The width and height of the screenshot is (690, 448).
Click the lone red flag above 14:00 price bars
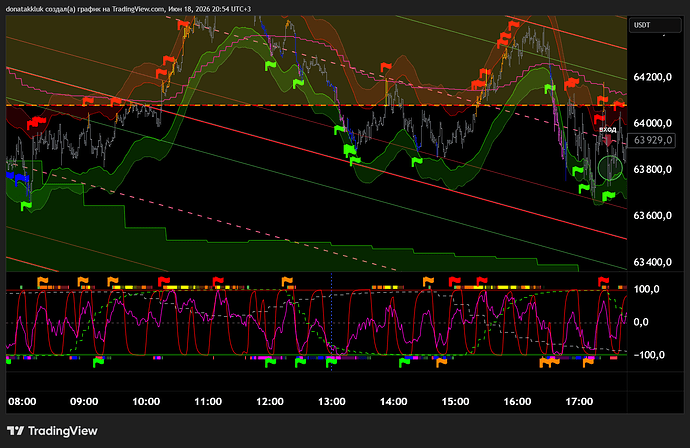[386, 68]
